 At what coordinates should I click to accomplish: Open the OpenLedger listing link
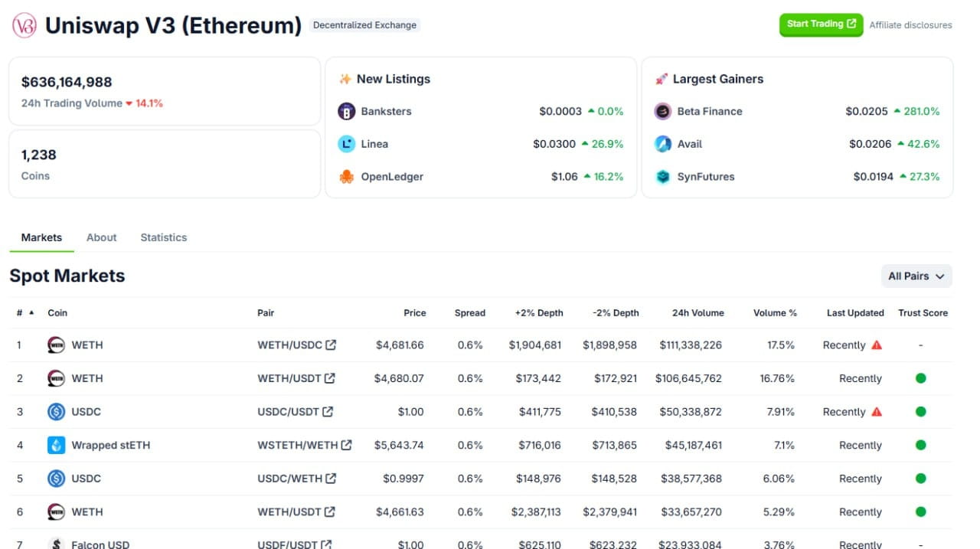(392, 177)
